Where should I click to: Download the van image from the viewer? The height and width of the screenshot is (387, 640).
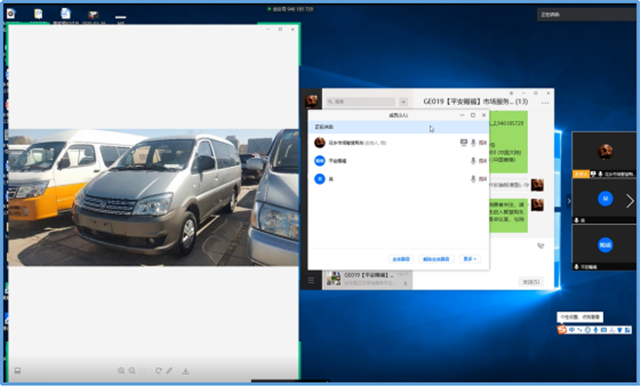185,371
